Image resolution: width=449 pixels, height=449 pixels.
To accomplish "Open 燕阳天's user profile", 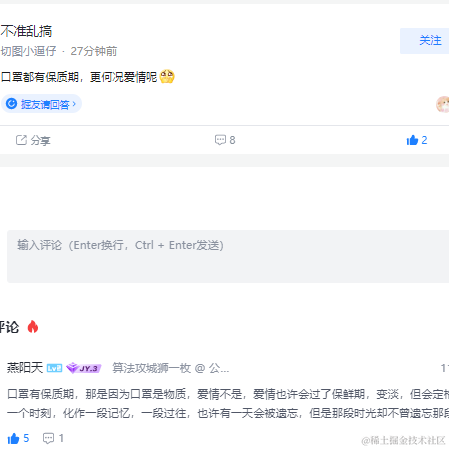I will [x=25, y=368].
